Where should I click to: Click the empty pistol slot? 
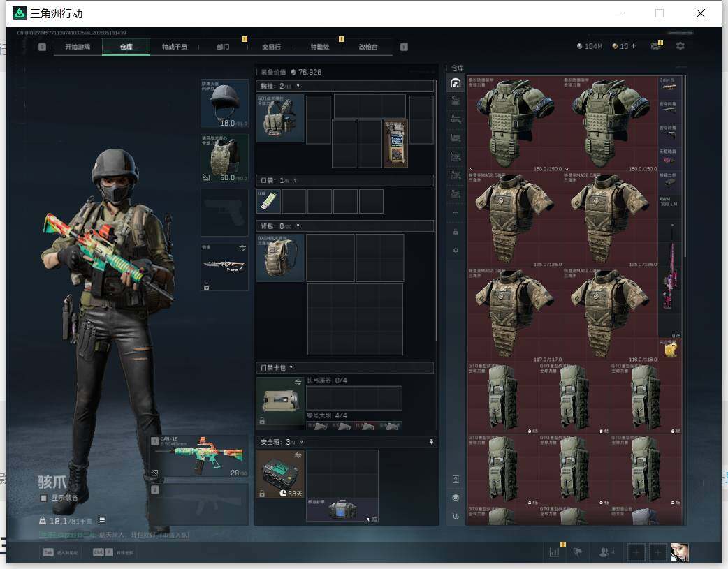224,212
